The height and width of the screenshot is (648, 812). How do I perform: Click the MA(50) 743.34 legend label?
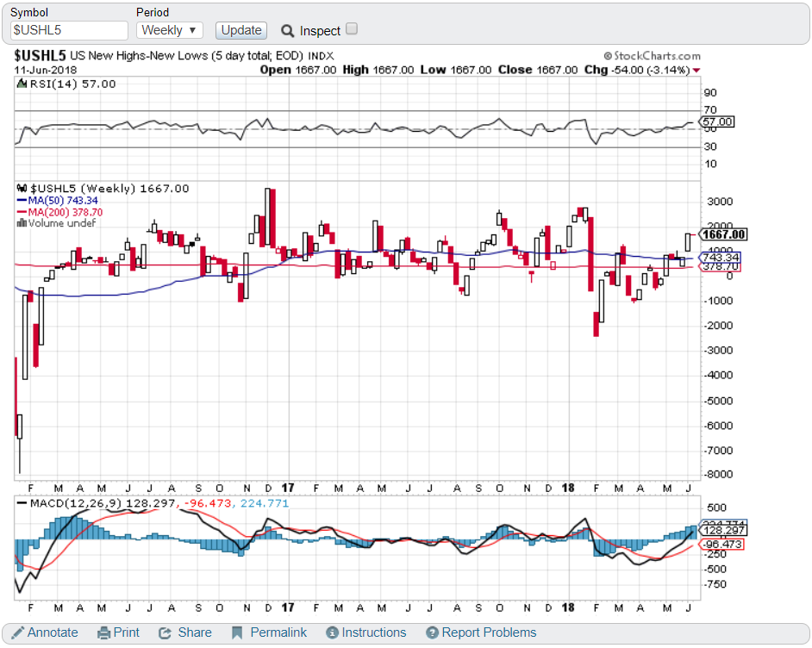click(63, 200)
